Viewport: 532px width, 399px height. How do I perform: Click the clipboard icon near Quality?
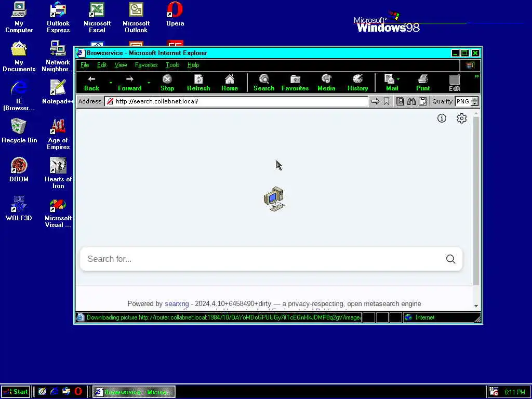[423, 101]
